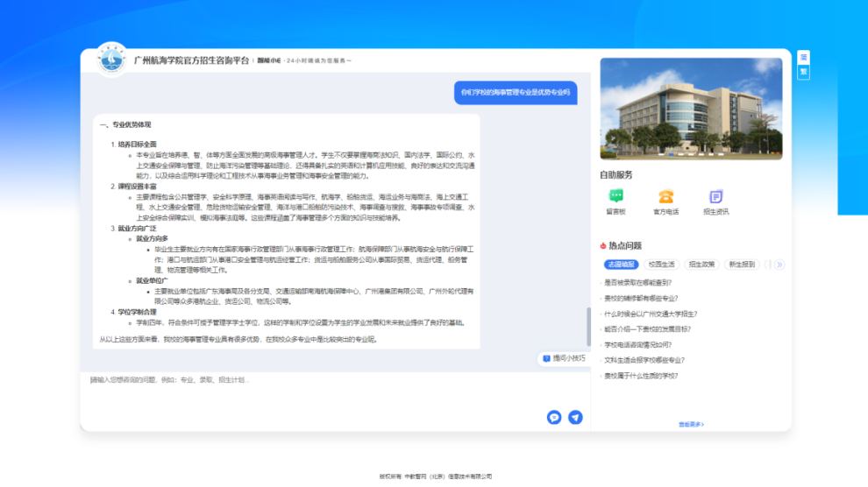
Task: Click the 官方电话 telephone icon
Action: (x=665, y=197)
